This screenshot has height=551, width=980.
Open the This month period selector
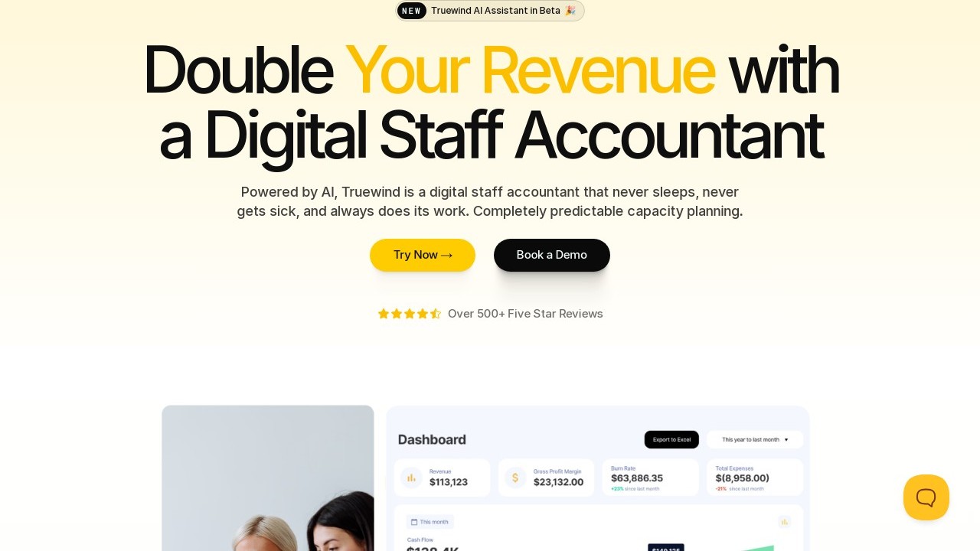click(430, 522)
